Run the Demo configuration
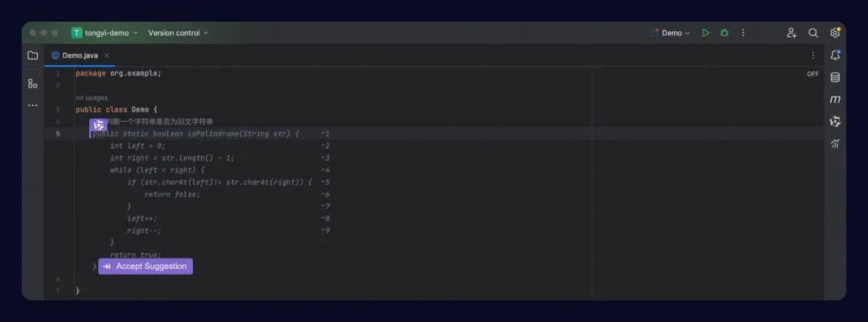 pyautogui.click(x=706, y=33)
